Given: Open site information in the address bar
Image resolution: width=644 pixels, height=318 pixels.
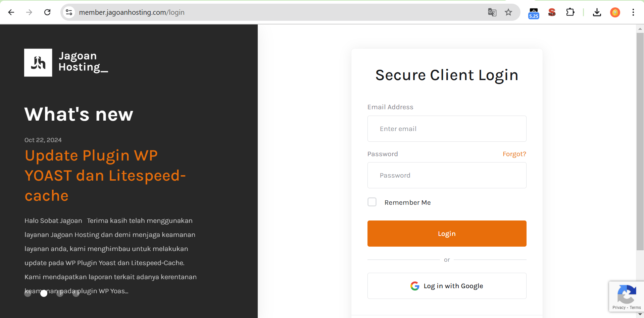Looking at the screenshot, I should [69, 12].
